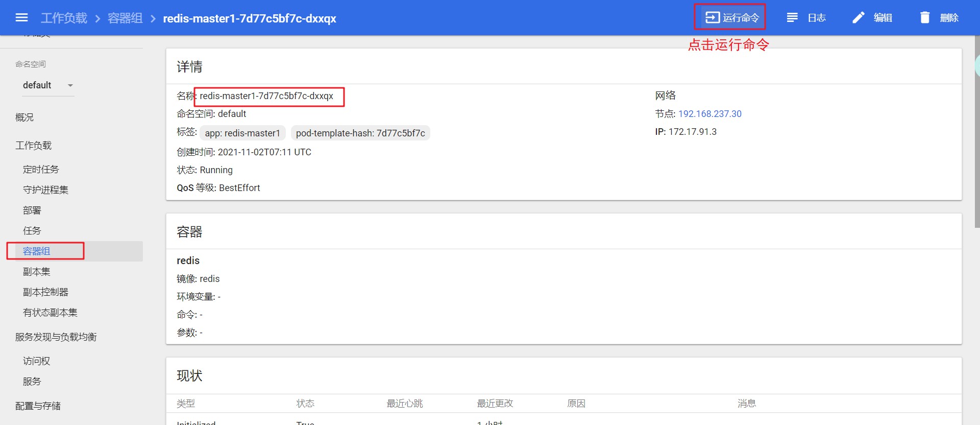Select 服务 in the sidebar
This screenshot has height=425, width=980.
tap(32, 381)
